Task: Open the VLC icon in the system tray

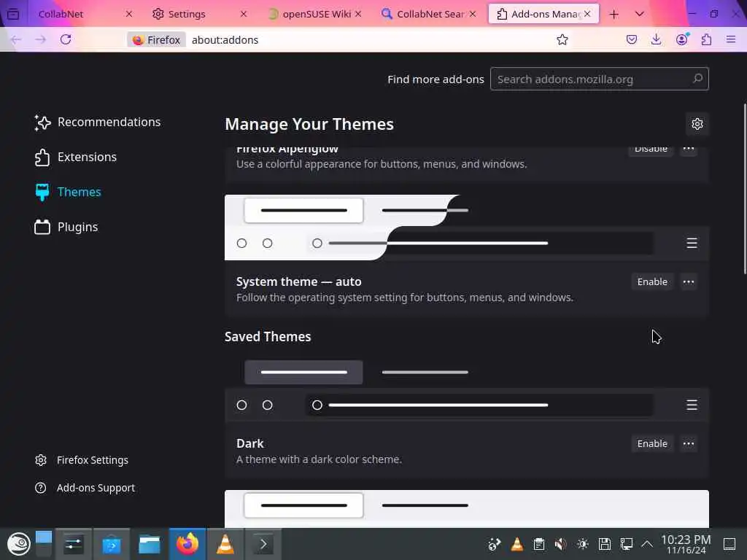Action: (x=517, y=544)
